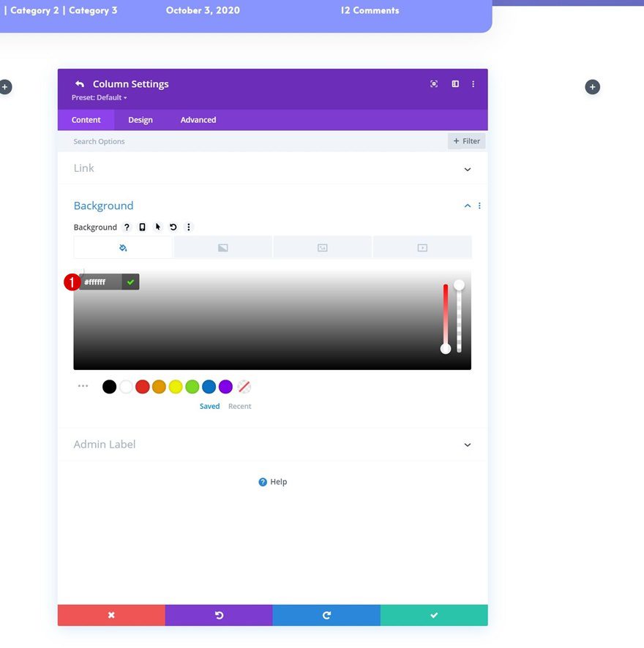Screen dimensions: 644x648
Task: Select the red saved color swatch
Action: 142,386
